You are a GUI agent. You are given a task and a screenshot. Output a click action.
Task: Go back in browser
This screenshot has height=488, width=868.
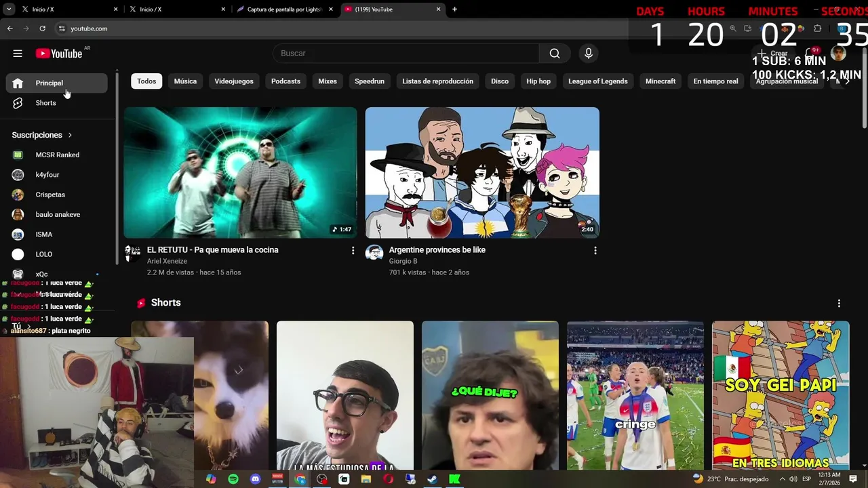[x=9, y=28]
